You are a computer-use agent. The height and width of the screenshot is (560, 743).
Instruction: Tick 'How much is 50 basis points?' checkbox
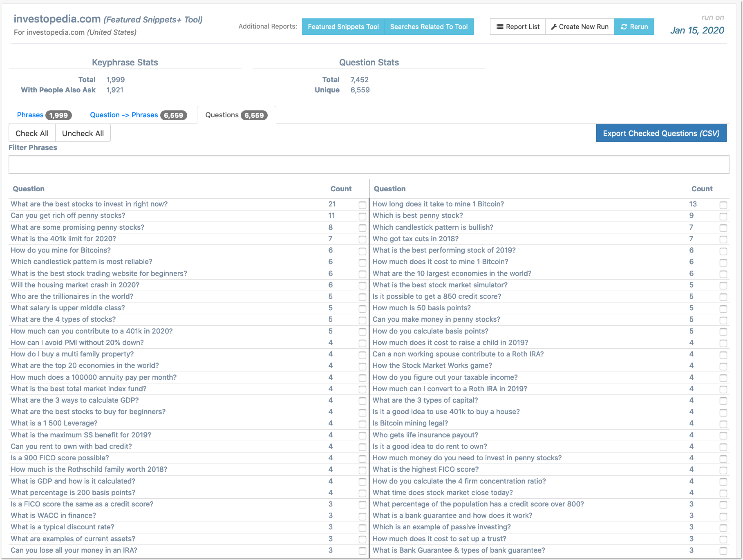723,309
